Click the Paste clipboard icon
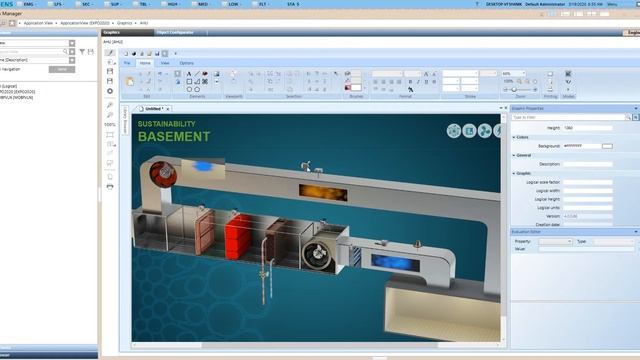The image size is (640, 360). (x=130, y=81)
